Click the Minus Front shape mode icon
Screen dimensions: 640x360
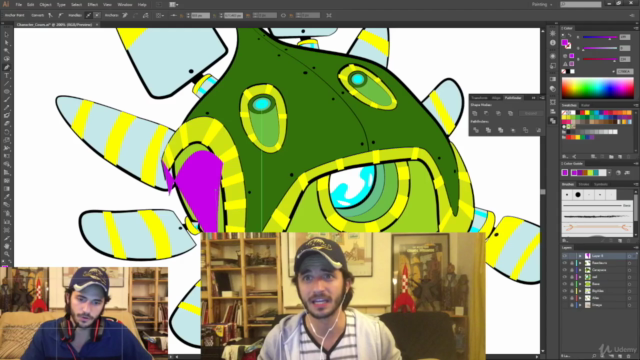point(487,113)
